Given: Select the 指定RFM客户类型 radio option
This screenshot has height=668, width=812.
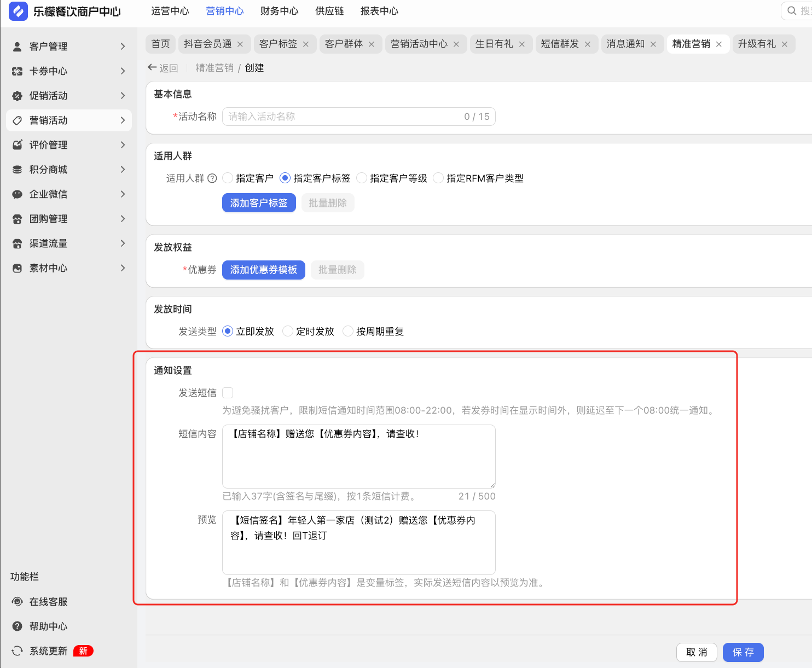Looking at the screenshot, I should 438,178.
